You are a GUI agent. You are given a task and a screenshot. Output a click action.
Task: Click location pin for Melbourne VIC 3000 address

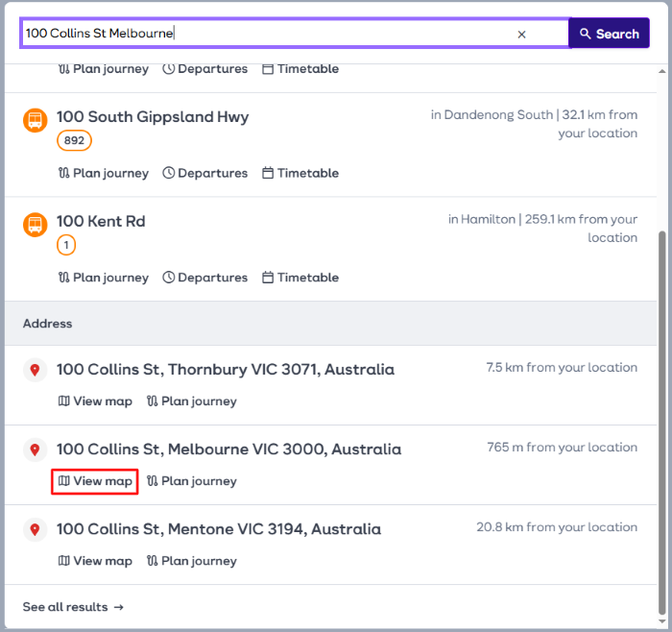pyautogui.click(x=36, y=450)
